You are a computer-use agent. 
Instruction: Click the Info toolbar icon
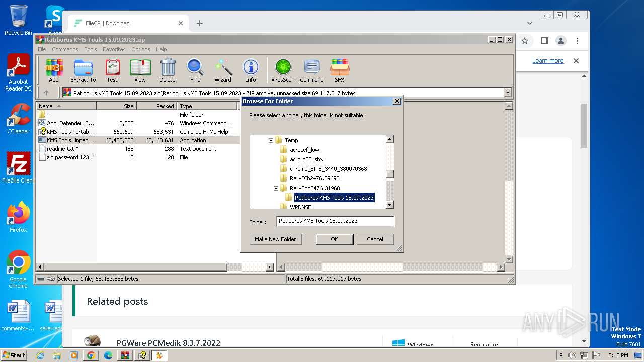click(251, 71)
